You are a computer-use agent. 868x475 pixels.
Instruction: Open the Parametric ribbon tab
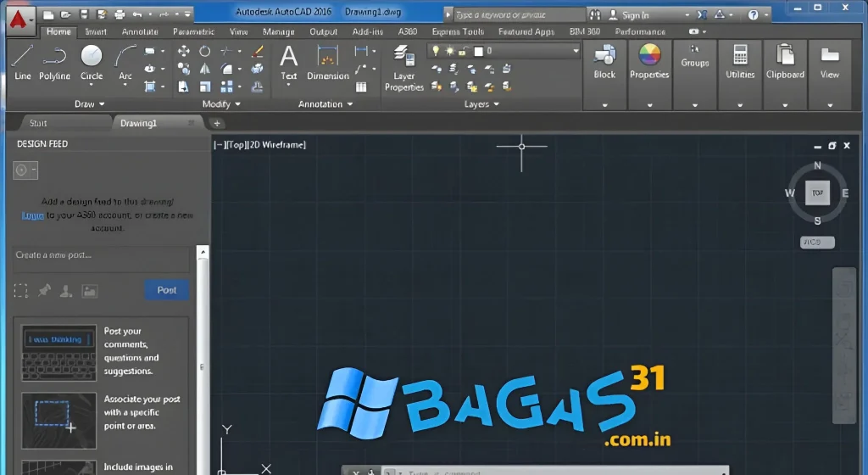pos(193,31)
